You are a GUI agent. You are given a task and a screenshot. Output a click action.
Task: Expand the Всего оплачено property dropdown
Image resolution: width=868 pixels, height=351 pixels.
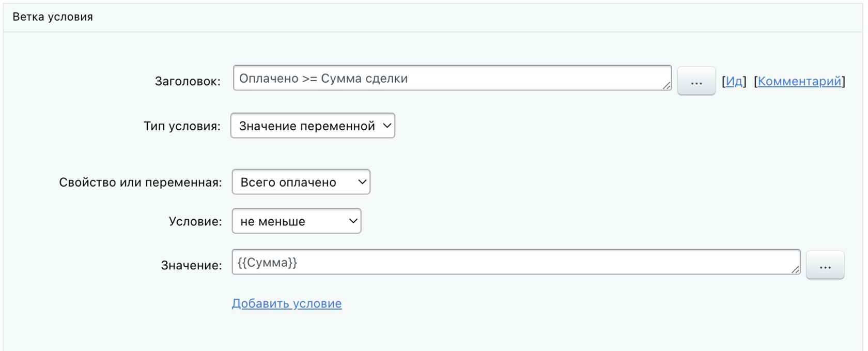(301, 182)
